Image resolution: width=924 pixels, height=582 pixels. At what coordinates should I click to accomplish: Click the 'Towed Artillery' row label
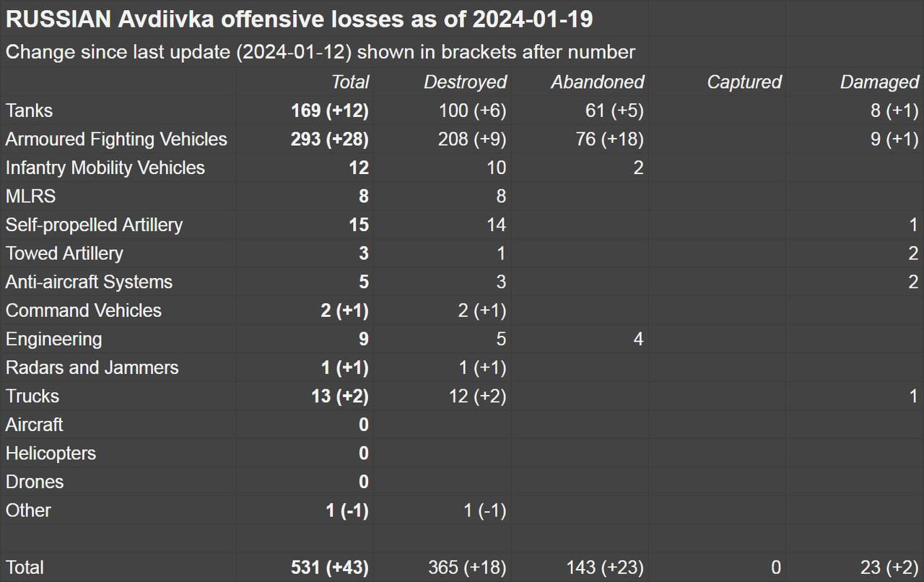64,253
